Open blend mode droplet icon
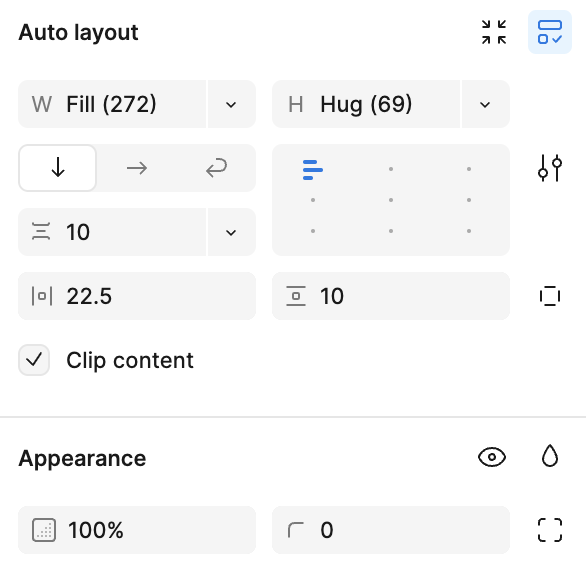This screenshot has height=572, width=586. coord(550,456)
